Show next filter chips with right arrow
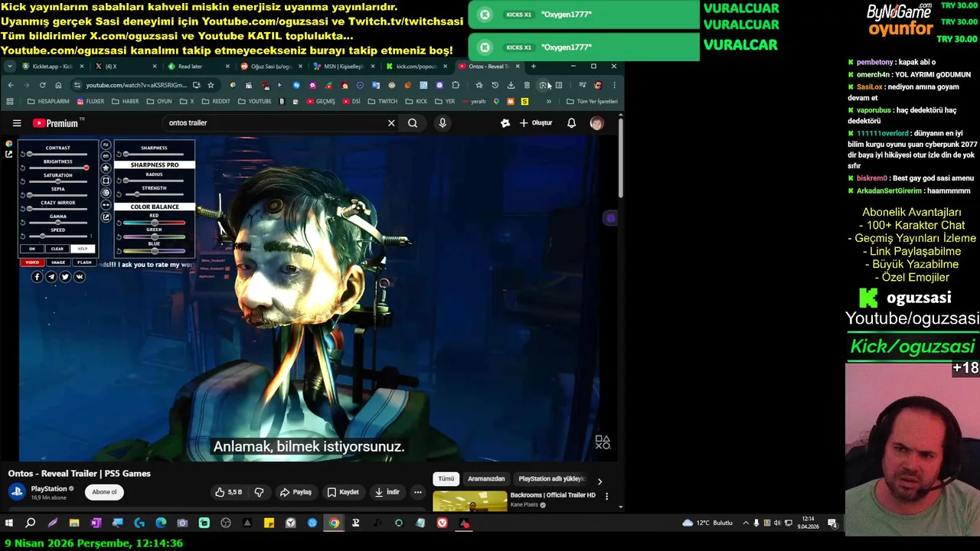 [599, 481]
